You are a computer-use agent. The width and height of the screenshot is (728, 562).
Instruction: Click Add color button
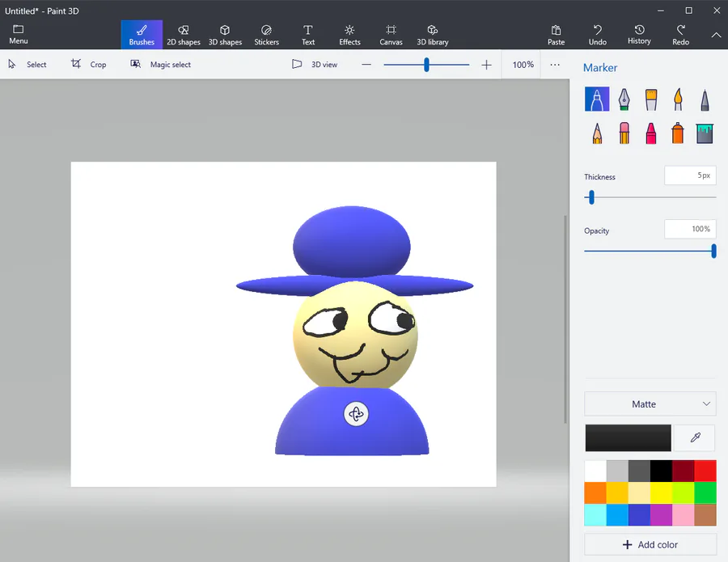[650, 544]
